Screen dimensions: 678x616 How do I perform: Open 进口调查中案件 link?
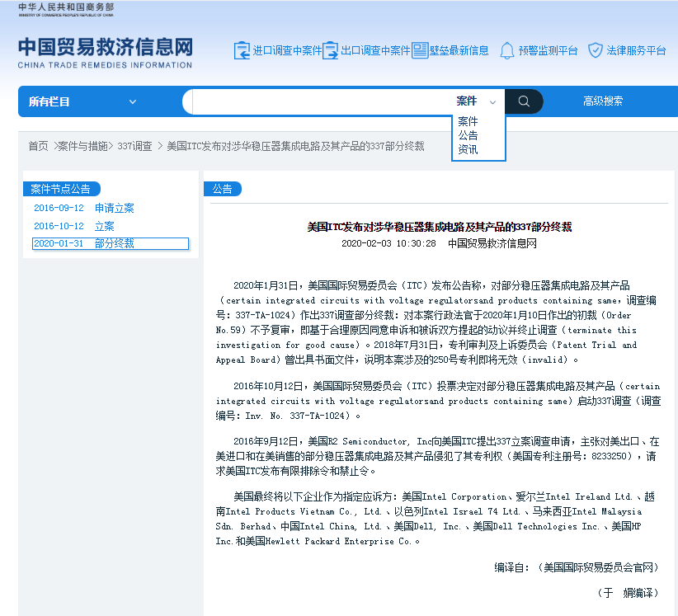click(x=288, y=50)
